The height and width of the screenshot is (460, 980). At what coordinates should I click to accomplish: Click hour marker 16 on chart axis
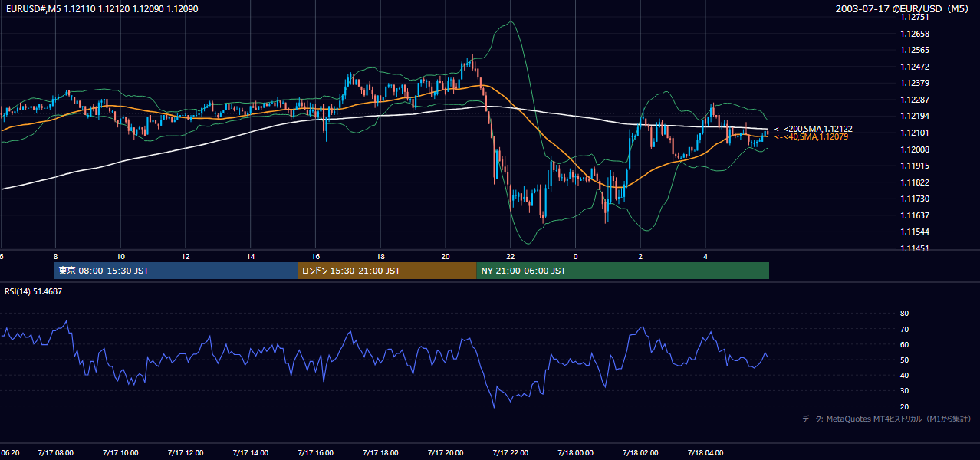click(315, 256)
